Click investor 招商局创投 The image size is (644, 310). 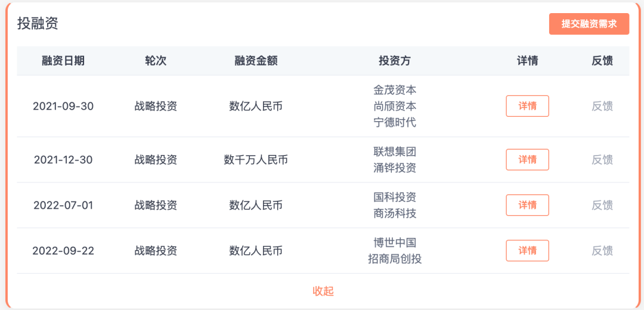[395, 259]
